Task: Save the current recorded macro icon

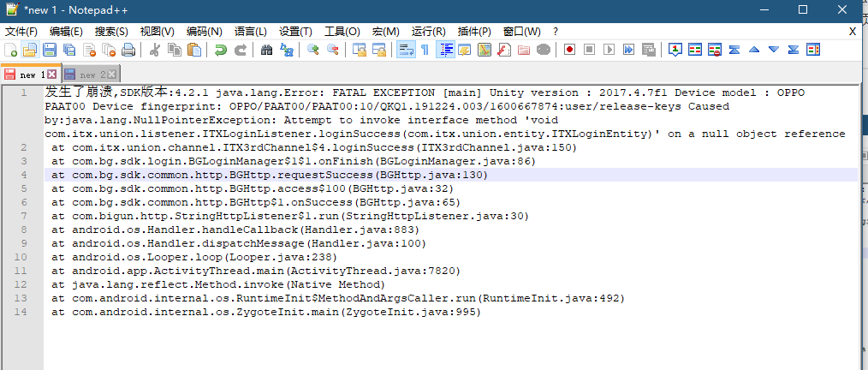Action: [x=649, y=50]
